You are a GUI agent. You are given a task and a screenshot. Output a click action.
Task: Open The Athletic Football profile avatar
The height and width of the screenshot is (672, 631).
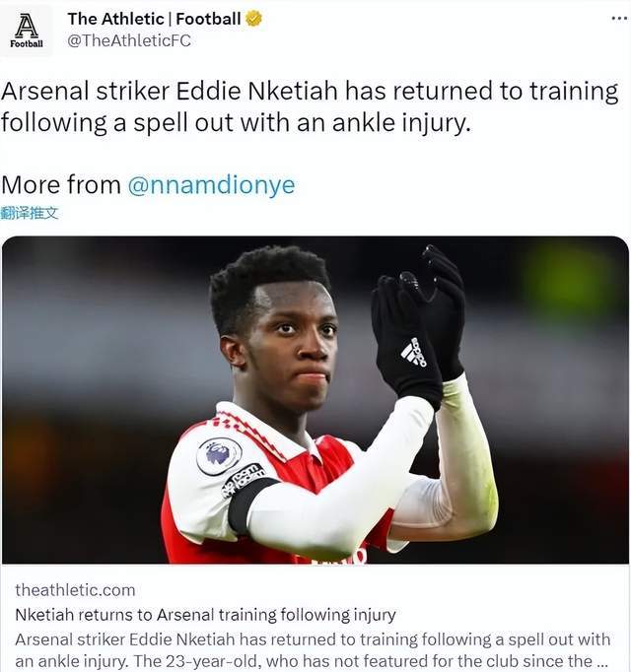pos(27,31)
